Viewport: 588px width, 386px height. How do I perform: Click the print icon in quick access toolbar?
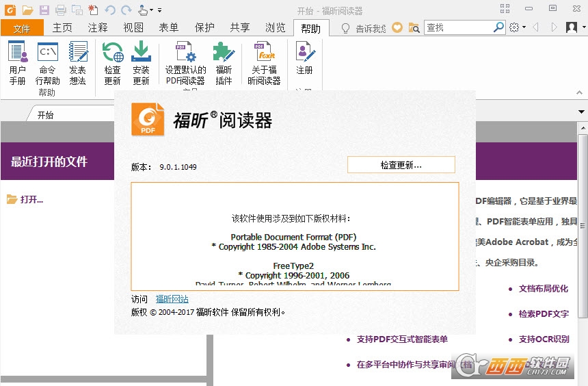[60, 10]
